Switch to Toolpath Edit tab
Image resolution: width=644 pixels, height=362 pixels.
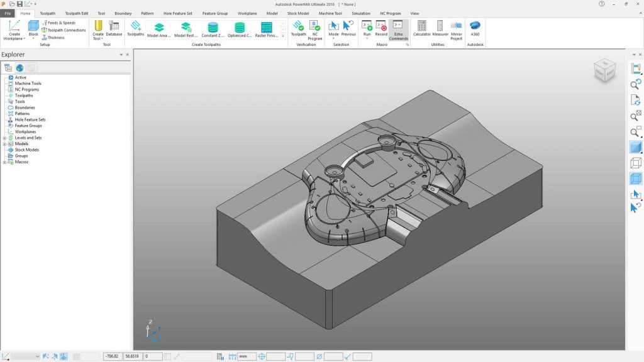(76, 14)
